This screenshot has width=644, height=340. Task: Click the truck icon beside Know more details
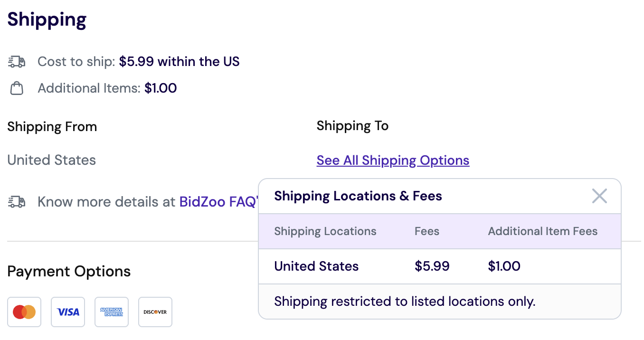(17, 202)
